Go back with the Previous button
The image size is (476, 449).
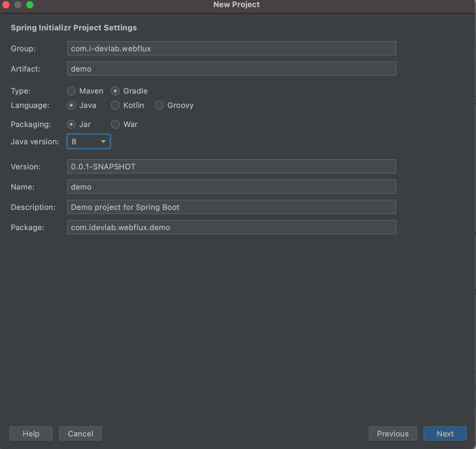pyautogui.click(x=393, y=433)
